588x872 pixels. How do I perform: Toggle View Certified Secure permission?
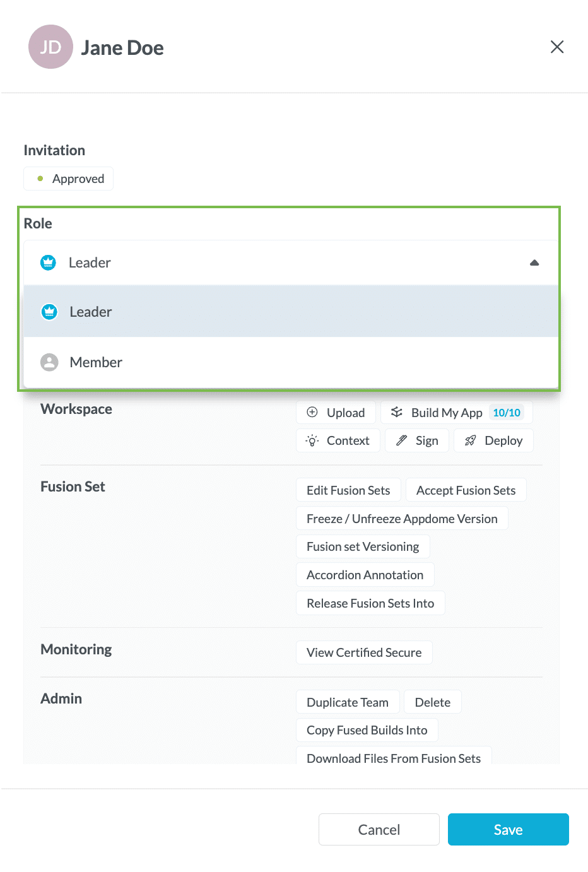[x=364, y=652]
